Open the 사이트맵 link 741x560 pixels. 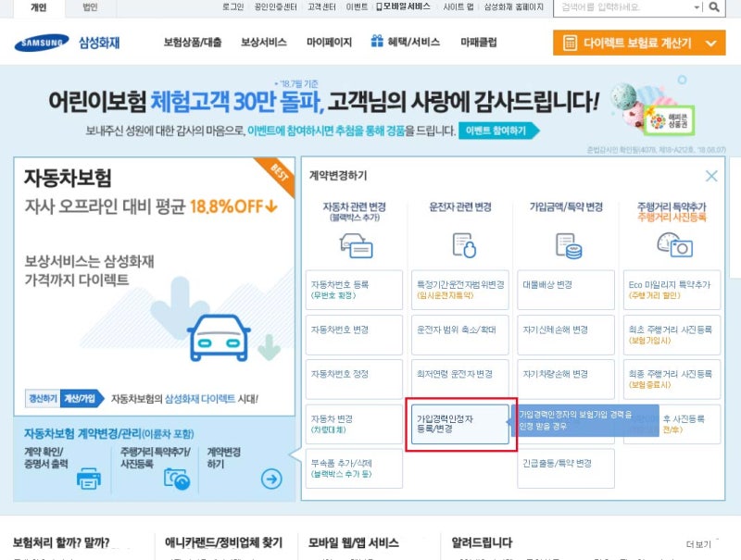pyautogui.click(x=458, y=7)
